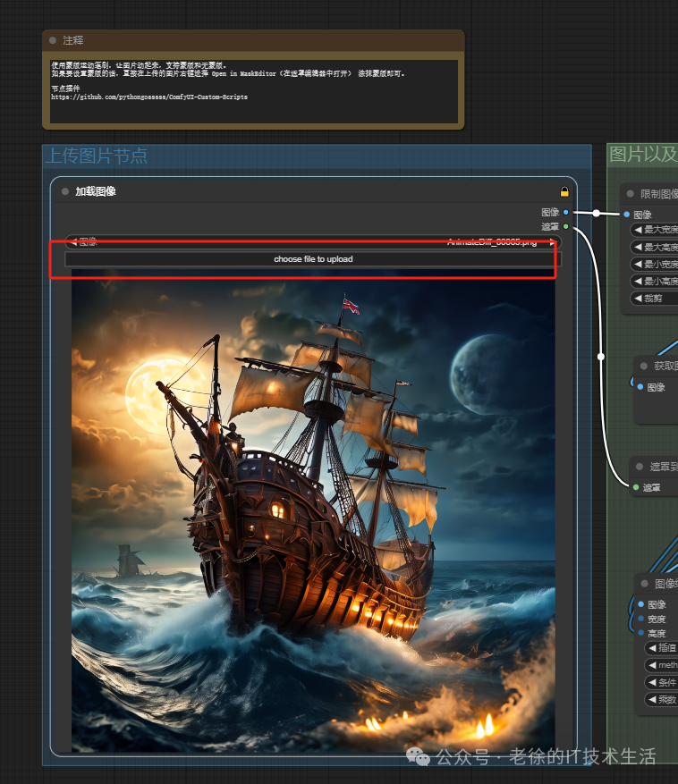
Task: Click the 图像 output port on 加载图像 node
Action: 566,212
